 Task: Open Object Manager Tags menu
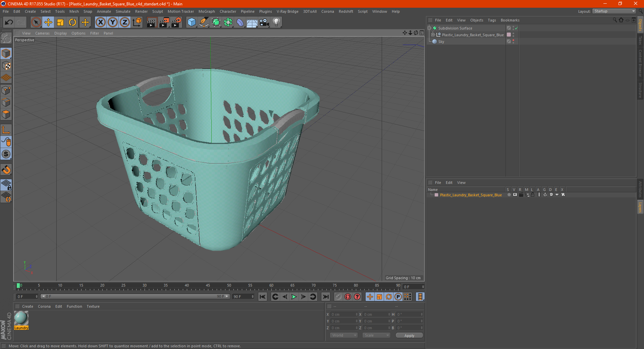tap(492, 20)
